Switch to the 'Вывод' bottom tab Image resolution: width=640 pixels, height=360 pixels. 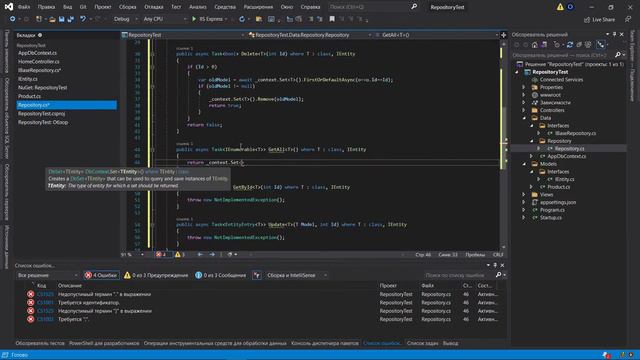pos(450,343)
